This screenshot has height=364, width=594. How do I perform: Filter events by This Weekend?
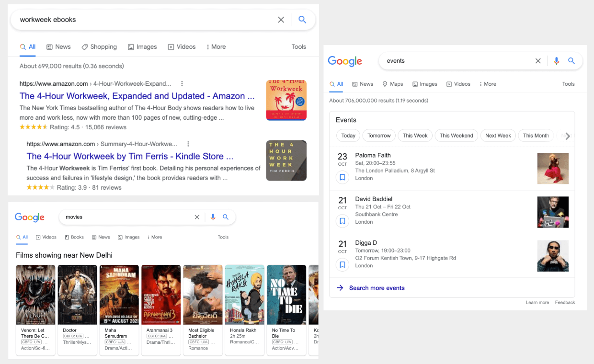point(457,136)
